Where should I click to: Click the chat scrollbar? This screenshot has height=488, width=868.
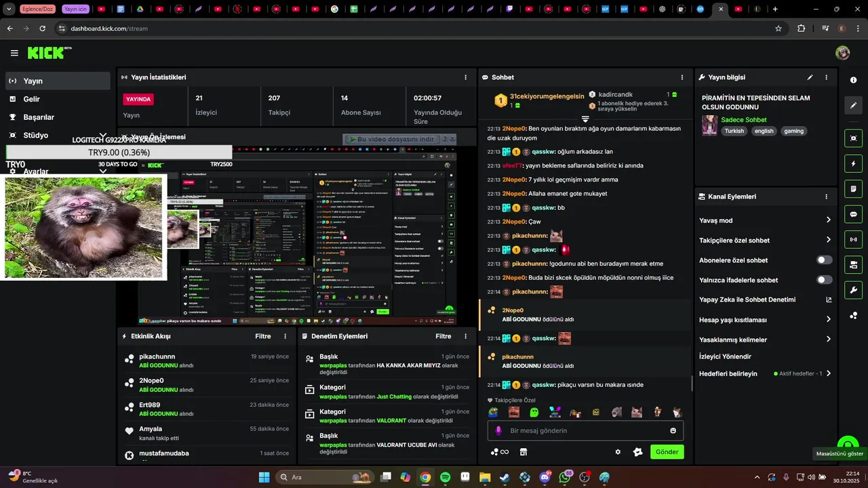point(692,383)
